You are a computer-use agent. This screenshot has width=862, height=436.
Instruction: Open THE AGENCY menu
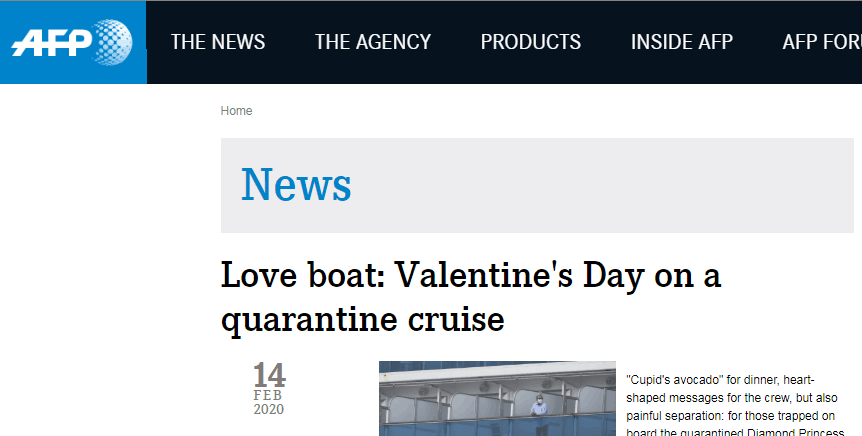(x=373, y=42)
